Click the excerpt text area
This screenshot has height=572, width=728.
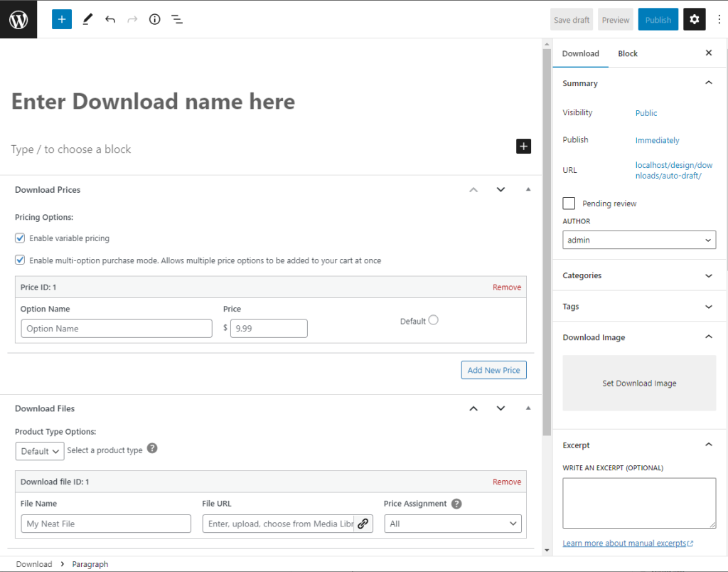tap(639, 503)
